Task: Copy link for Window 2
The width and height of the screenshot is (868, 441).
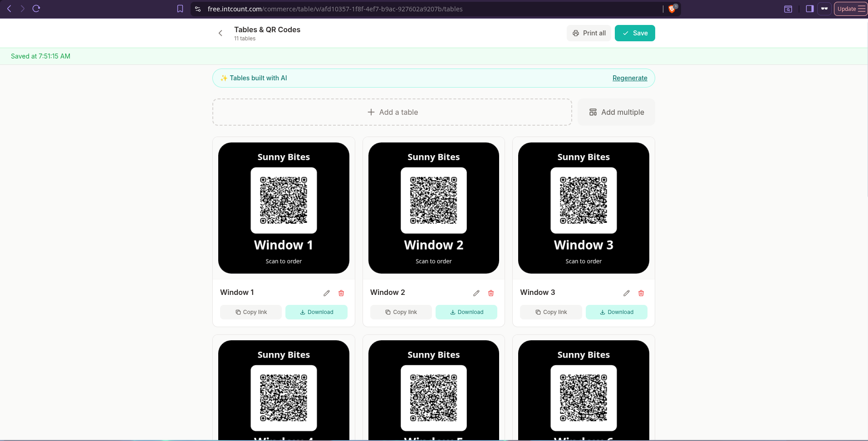Action: pyautogui.click(x=401, y=312)
